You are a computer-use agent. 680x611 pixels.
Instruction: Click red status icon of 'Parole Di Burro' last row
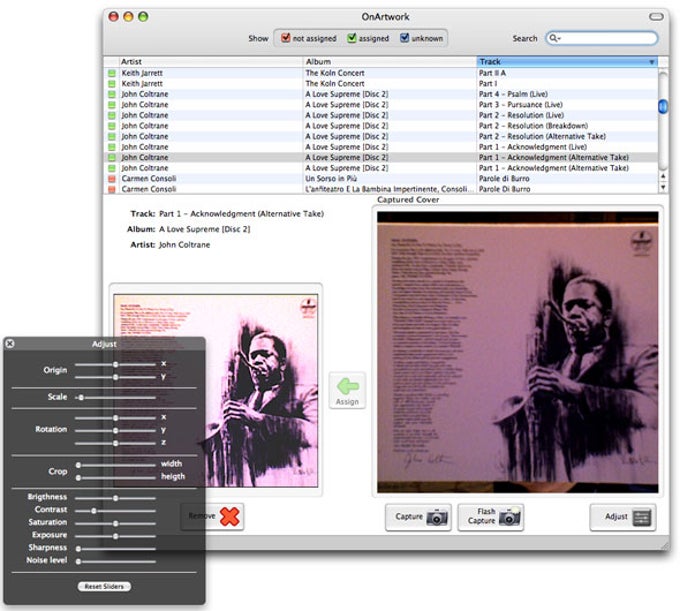[111, 190]
